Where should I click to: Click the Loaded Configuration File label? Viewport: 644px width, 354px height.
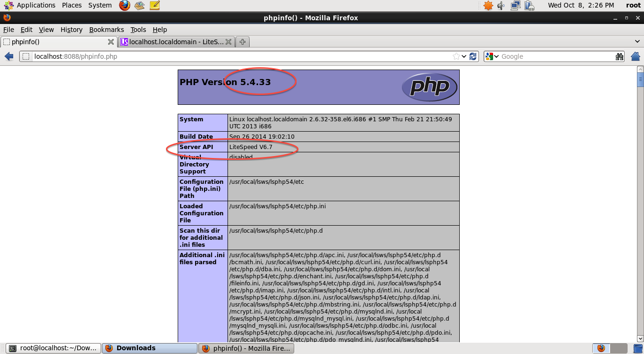pos(202,213)
